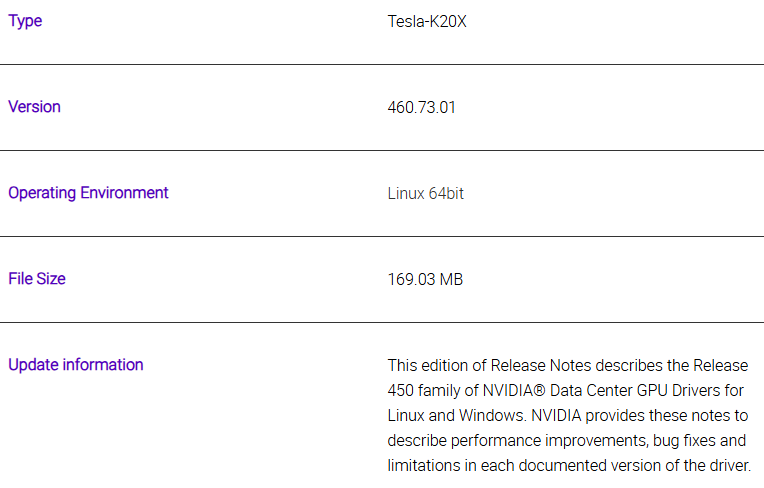Select the 460.73.01 version number
Screen dimensions: 764x488
pyautogui.click(x=421, y=107)
